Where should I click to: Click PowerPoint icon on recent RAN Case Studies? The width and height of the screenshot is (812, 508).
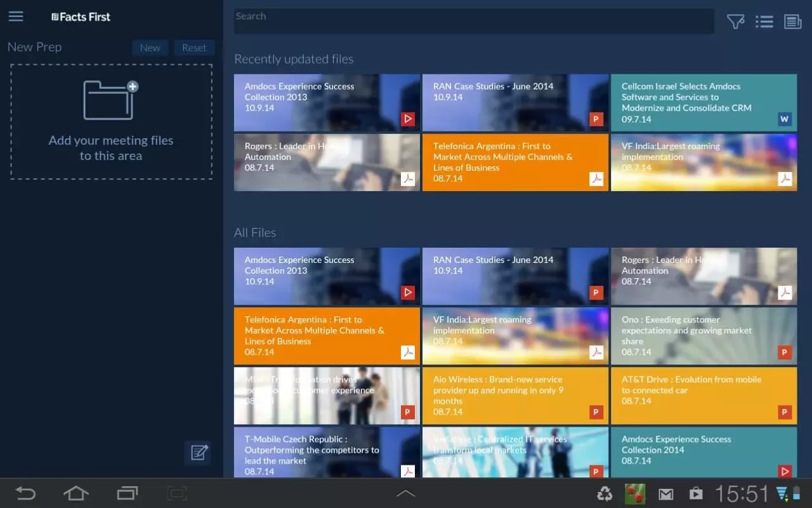tap(596, 119)
